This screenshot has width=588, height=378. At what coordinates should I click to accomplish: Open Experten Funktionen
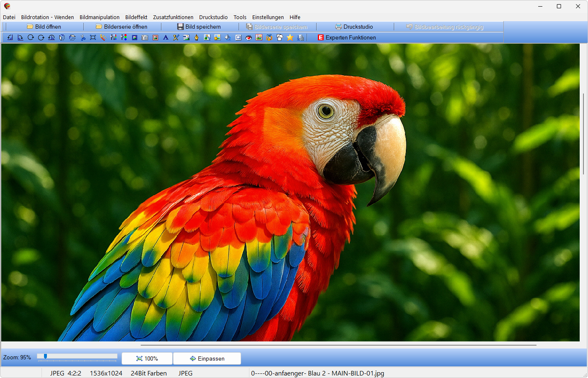[346, 37]
